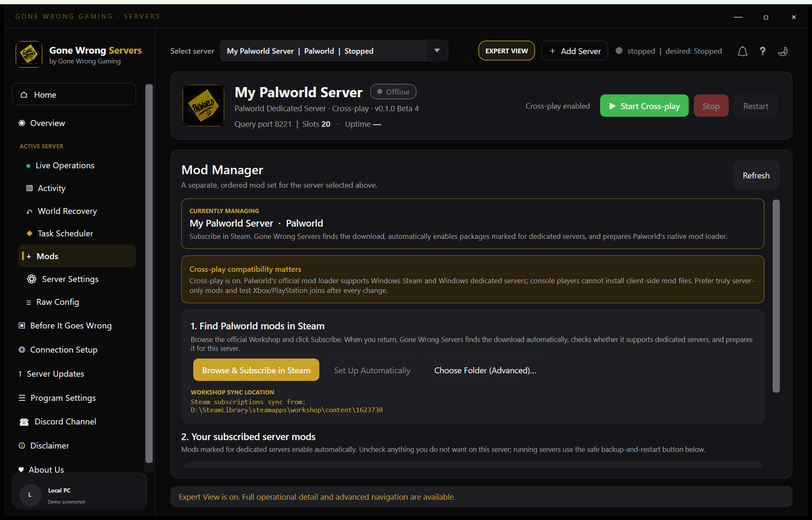
Task: Expand the server selector dropdown arrow
Action: pos(437,51)
